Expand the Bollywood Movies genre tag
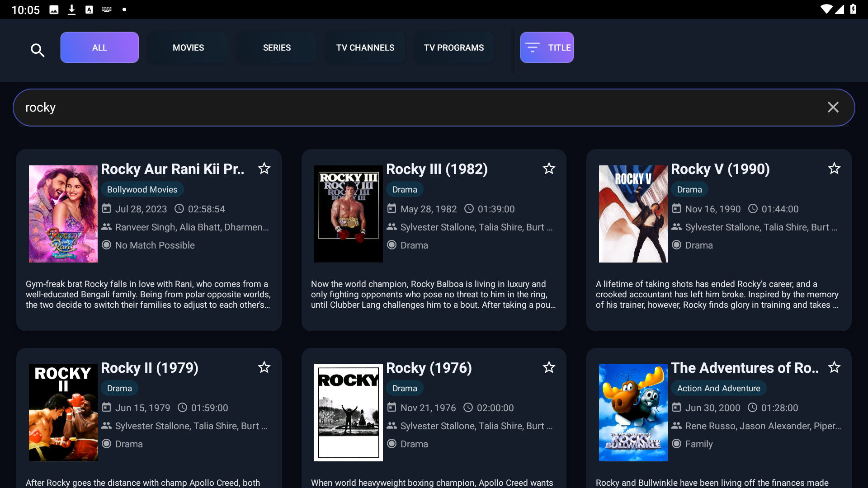The width and height of the screenshot is (868, 488). point(142,189)
